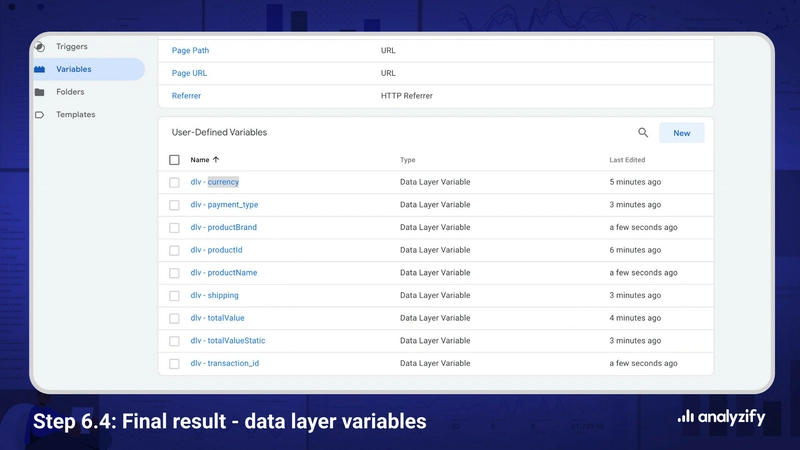This screenshot has height=450, width=800.
Task: Tick the select-all checkbox in header
Action: (x=174, y=160)
